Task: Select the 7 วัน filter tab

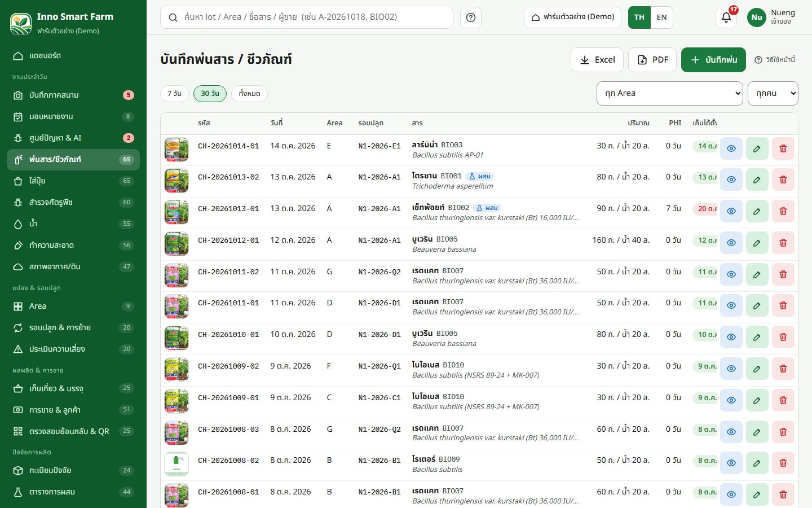Action: coord(175,94)
